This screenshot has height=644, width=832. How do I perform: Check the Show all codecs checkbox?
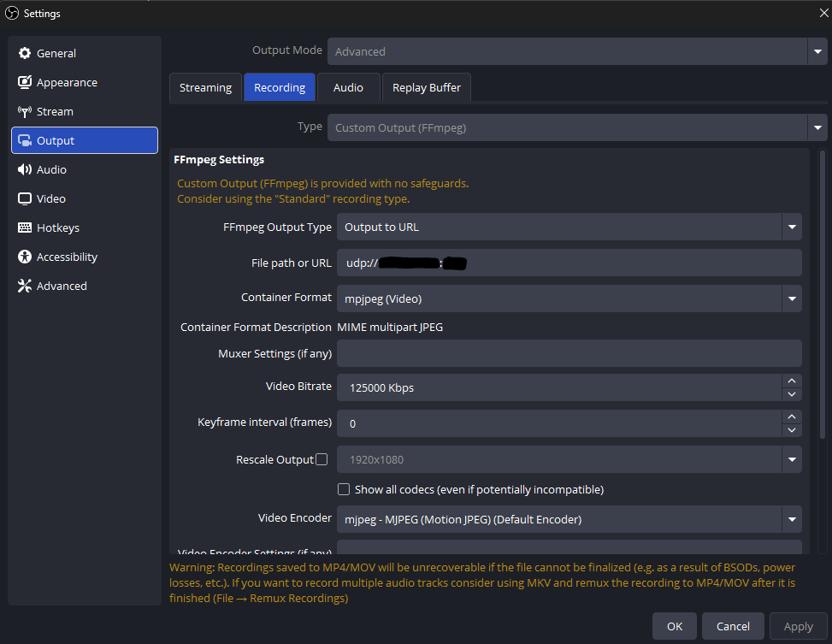pyautogui.click(x=344, y=489)
